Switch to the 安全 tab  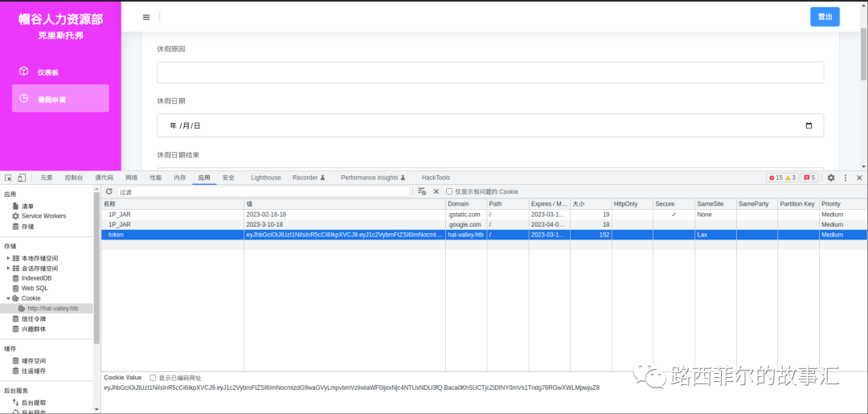(228, 178)
